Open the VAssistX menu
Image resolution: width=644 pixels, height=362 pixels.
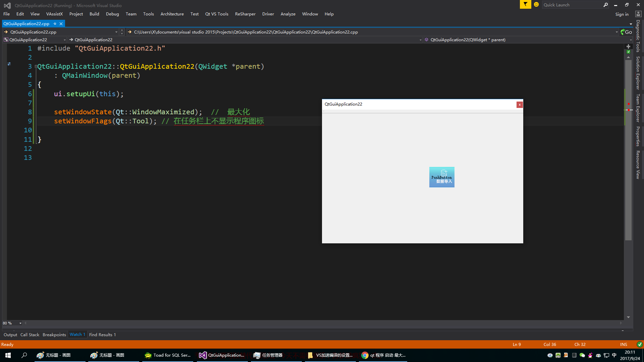[54, 14]
